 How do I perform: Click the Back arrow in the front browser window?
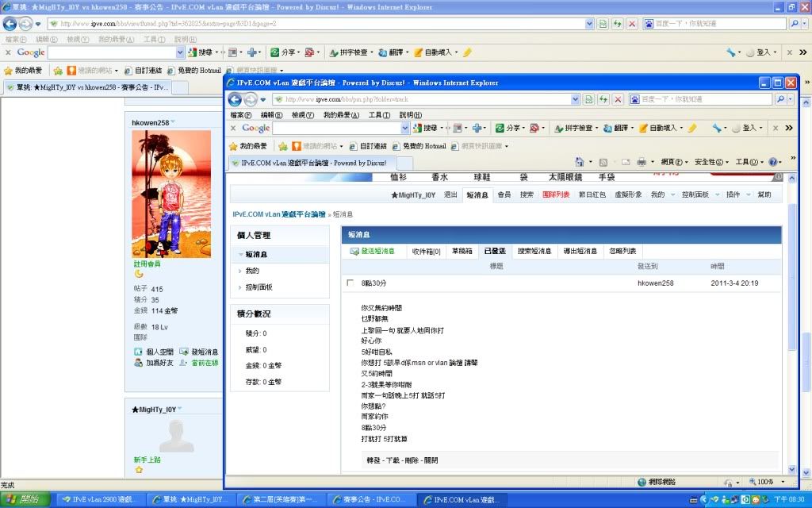235,99
